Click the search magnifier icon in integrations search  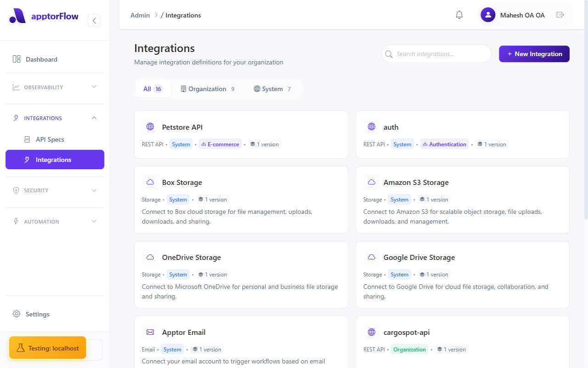pos(389,54)
